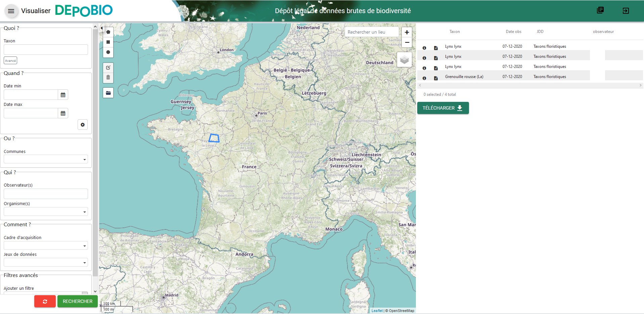
Task: Select the polygon drawing tool on the map
Action: 108,32
